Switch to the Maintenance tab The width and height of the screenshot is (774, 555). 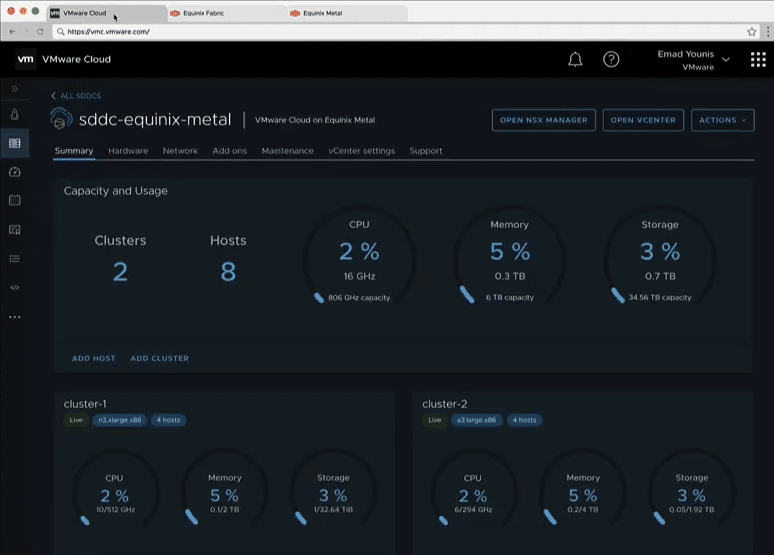287,151
